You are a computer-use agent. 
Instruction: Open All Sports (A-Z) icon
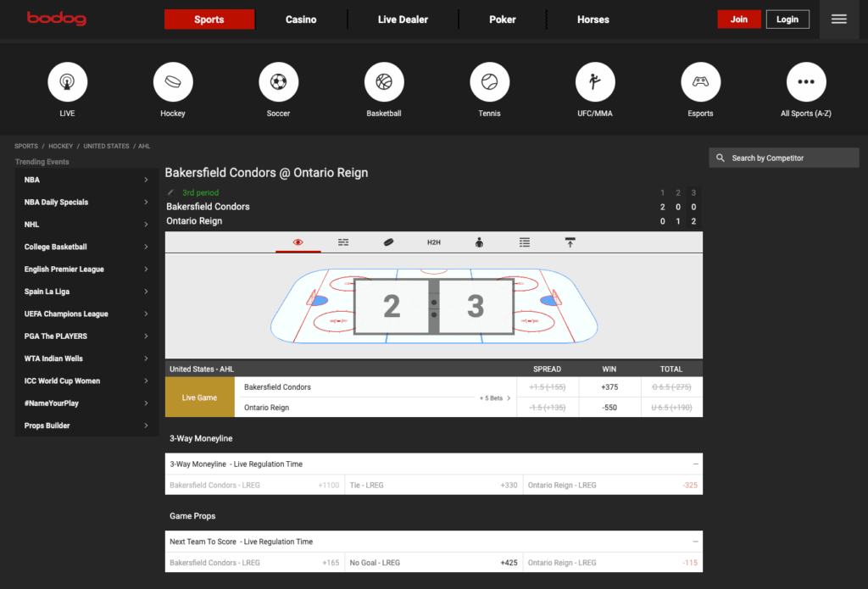pos(807,82)
